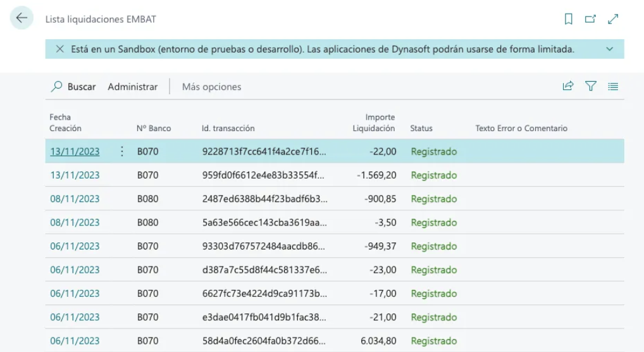The height and width of the screenshot is (352, 644).
Task: Open the 08/11/2023 link for amount -900,85
Action: click(x=75, y=199)
